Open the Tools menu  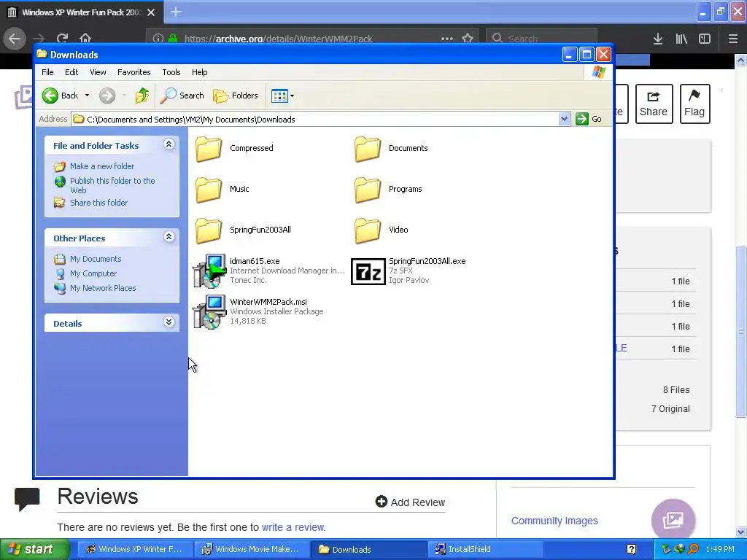pos(171,72)
